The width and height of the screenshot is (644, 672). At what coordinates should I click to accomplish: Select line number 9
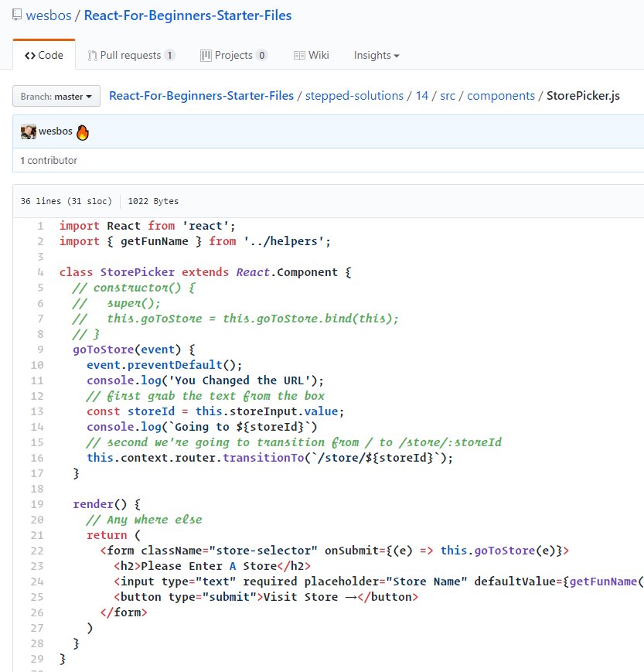pos(40,350)
